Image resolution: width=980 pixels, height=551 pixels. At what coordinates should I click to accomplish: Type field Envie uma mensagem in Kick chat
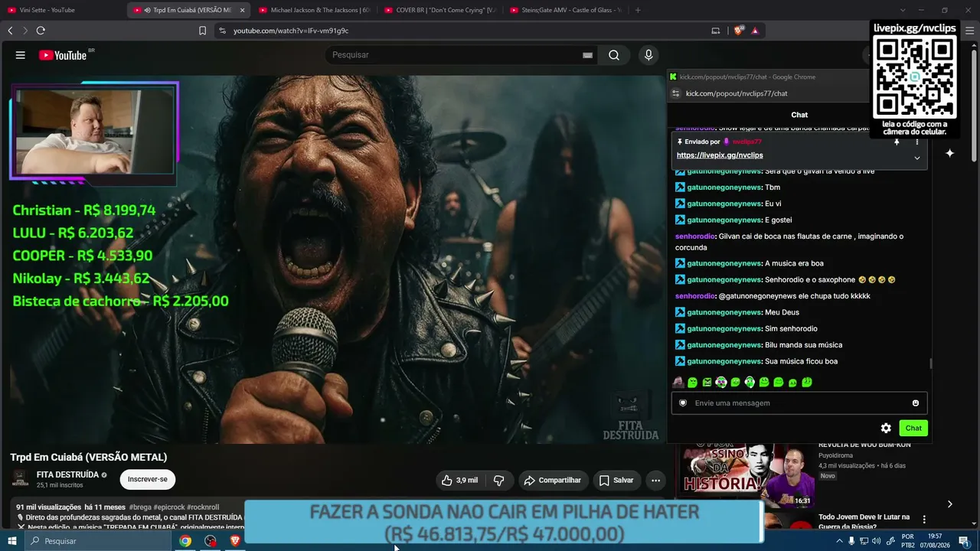click(799, 403)
